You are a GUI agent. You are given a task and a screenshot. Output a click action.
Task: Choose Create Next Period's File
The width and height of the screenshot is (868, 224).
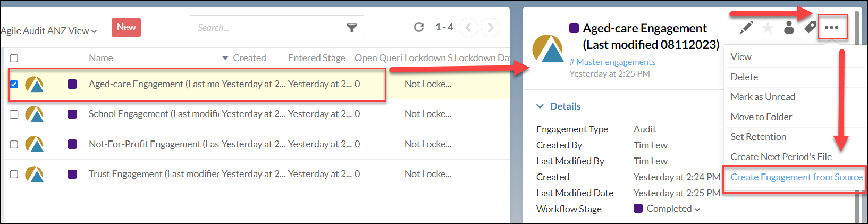[781, 157]
